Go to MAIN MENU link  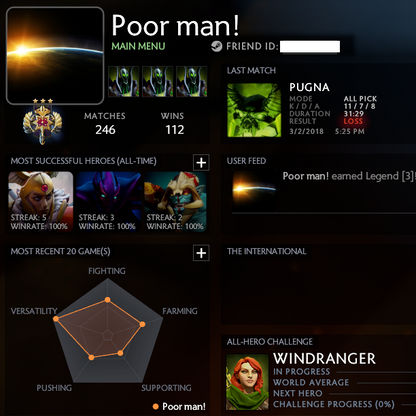138,46
